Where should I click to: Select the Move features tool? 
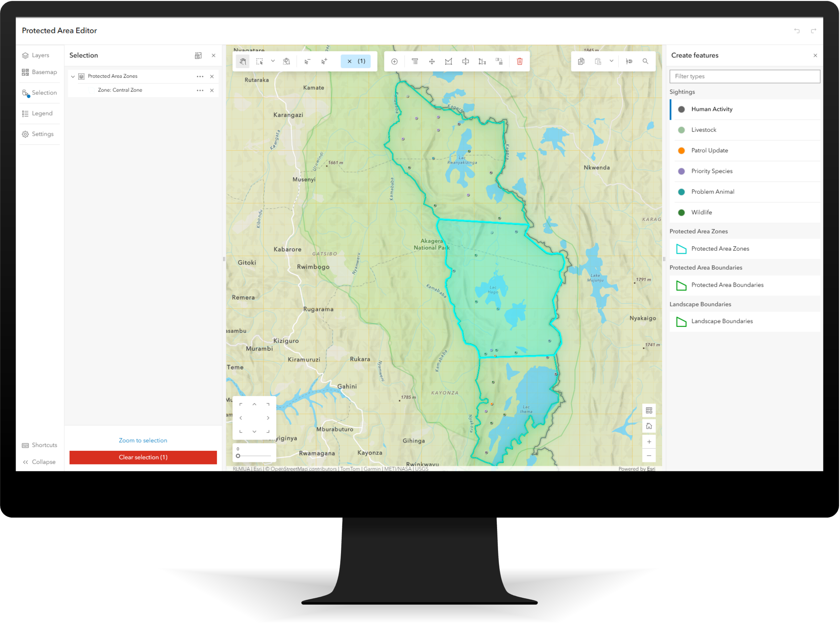[431, 61]
